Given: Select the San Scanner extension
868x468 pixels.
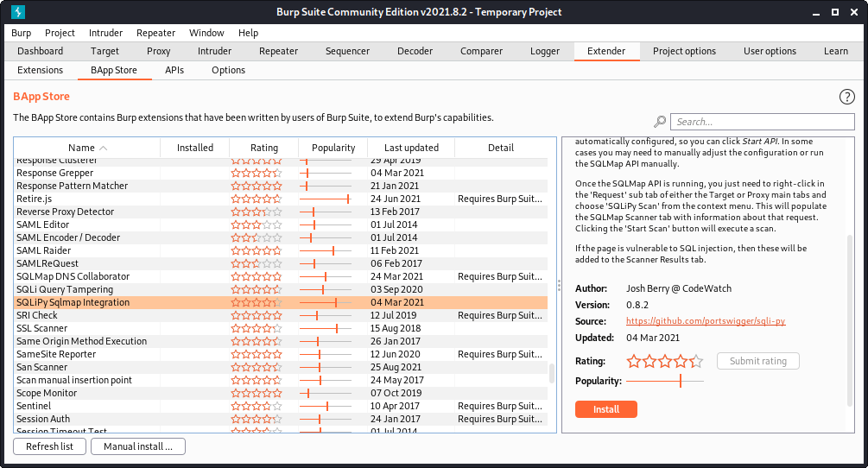Looking at the screenshot, I should click(x=281, y=367).
